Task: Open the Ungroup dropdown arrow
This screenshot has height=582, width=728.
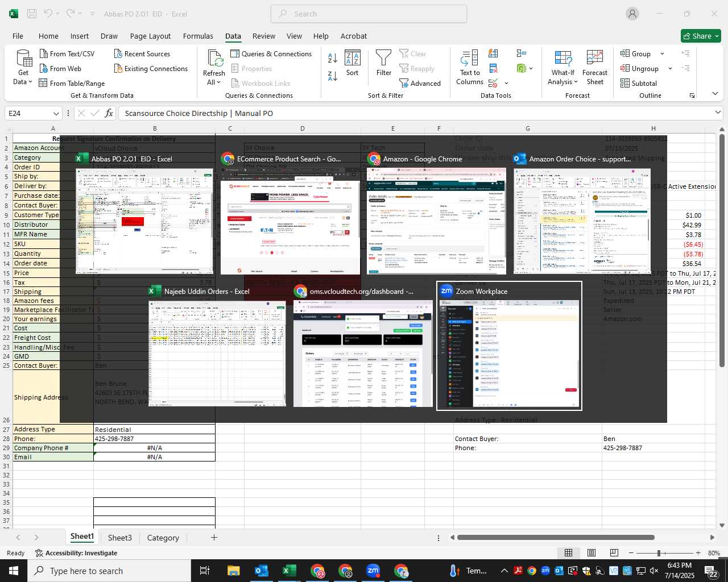Action: coord(670,68)
